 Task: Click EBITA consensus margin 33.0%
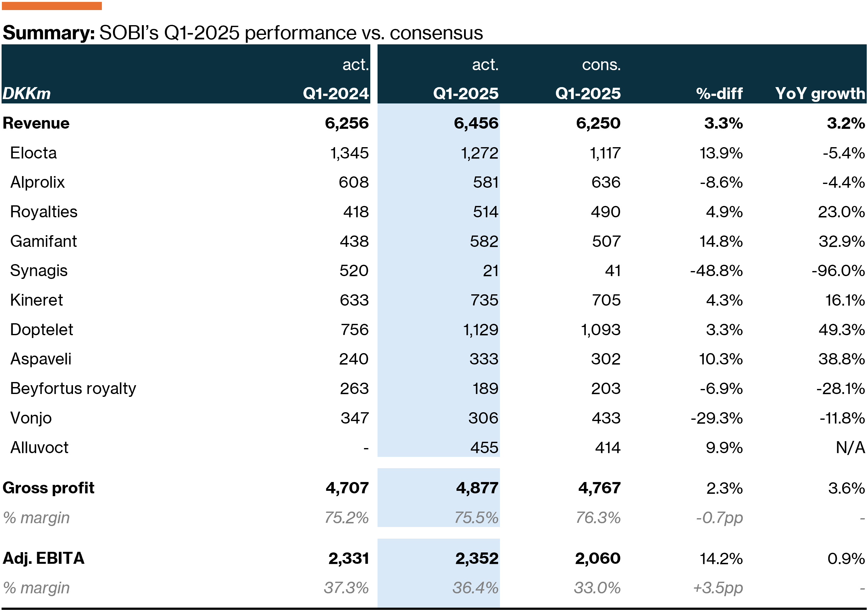click(597, 588)
